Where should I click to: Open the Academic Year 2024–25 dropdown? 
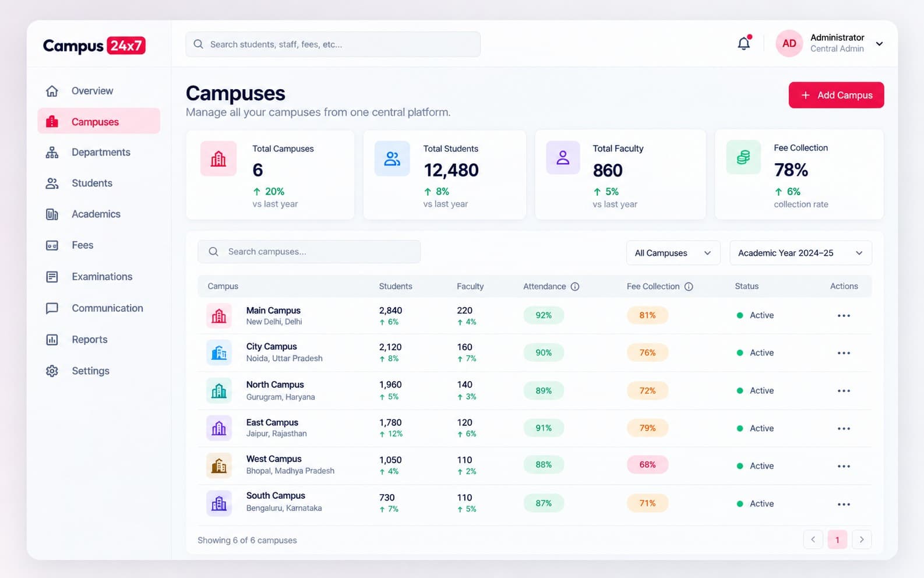tap(800, 253)
